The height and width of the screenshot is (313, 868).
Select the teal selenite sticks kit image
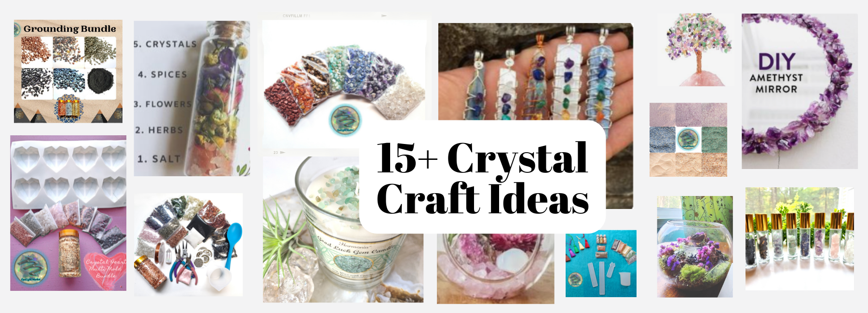click(x=601, y=263)
